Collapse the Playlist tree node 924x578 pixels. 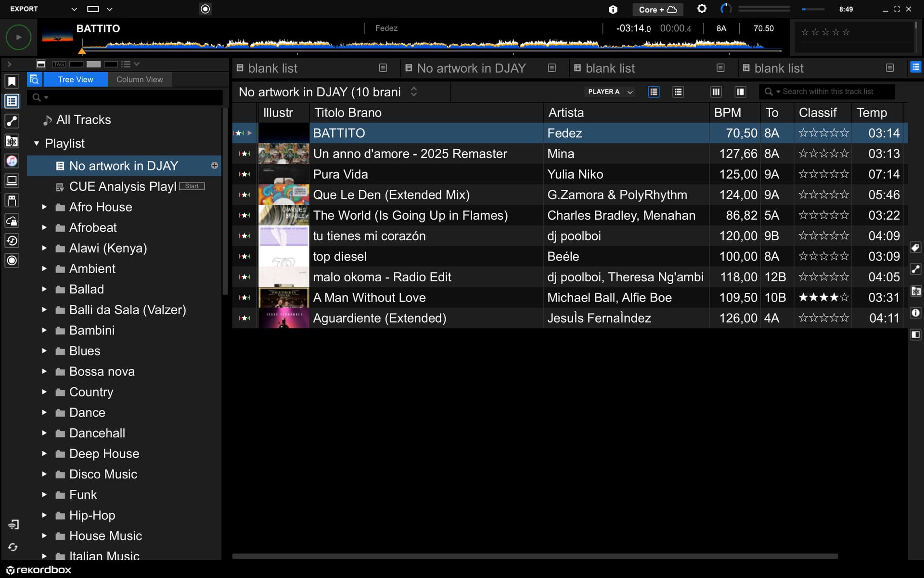tap(37, 144)
